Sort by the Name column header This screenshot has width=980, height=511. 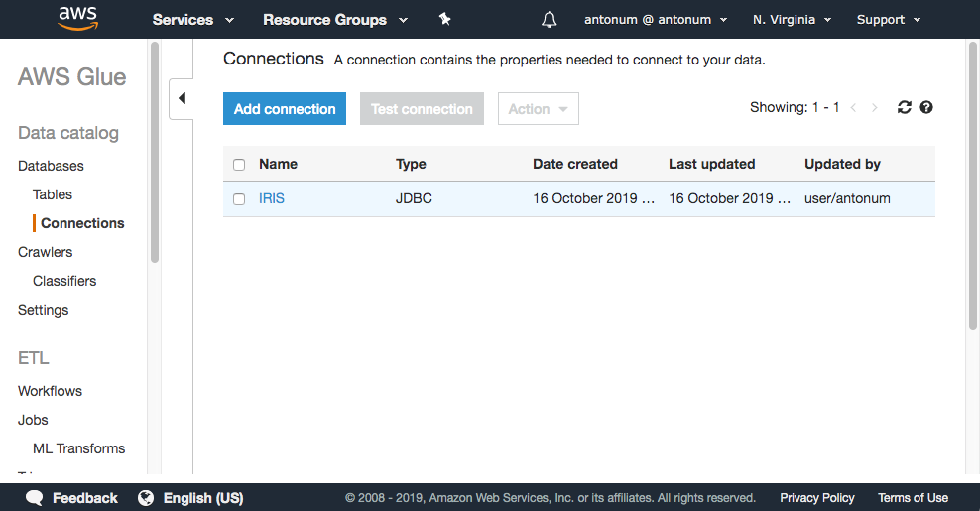(x=278, y=164)
